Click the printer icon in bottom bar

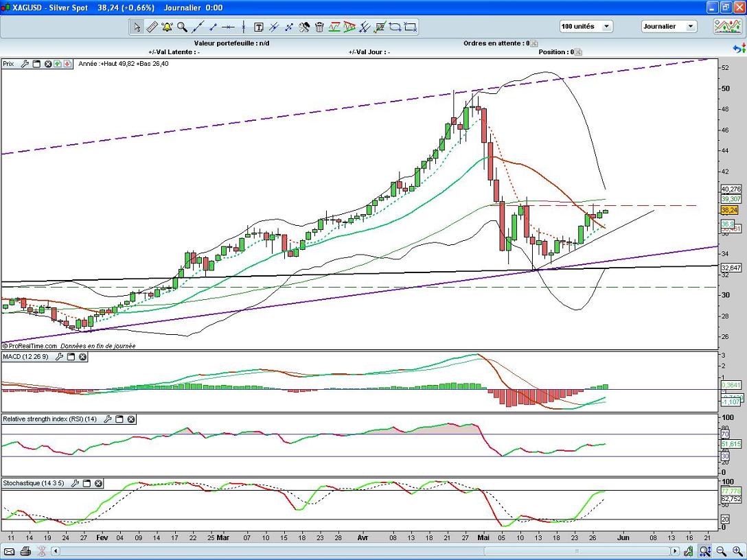(25, 551)
